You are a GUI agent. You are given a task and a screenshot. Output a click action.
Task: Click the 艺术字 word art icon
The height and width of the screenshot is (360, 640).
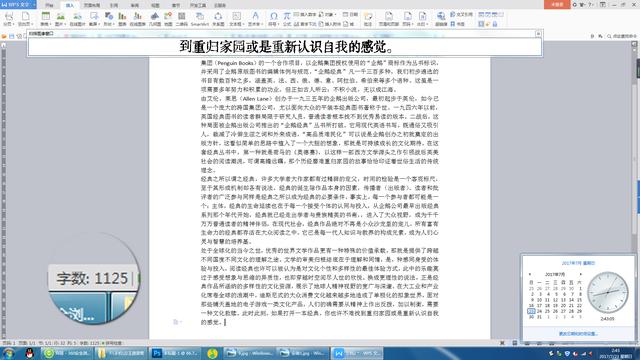pyautogui.click(x=255, y=16)
